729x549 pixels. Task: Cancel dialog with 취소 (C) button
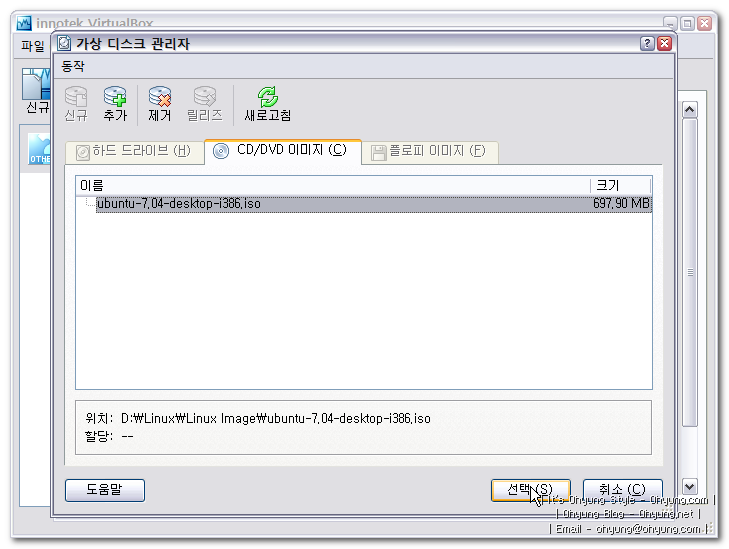tap(623, 490)
